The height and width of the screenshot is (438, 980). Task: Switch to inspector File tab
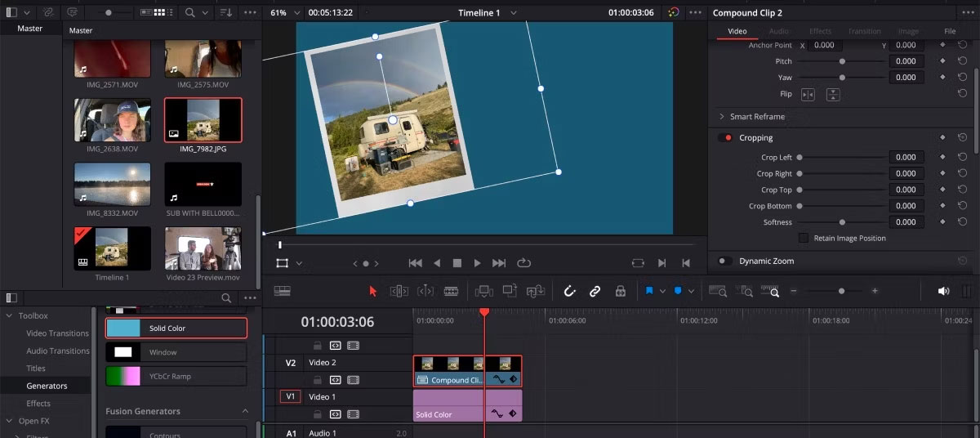pos(950,31)
